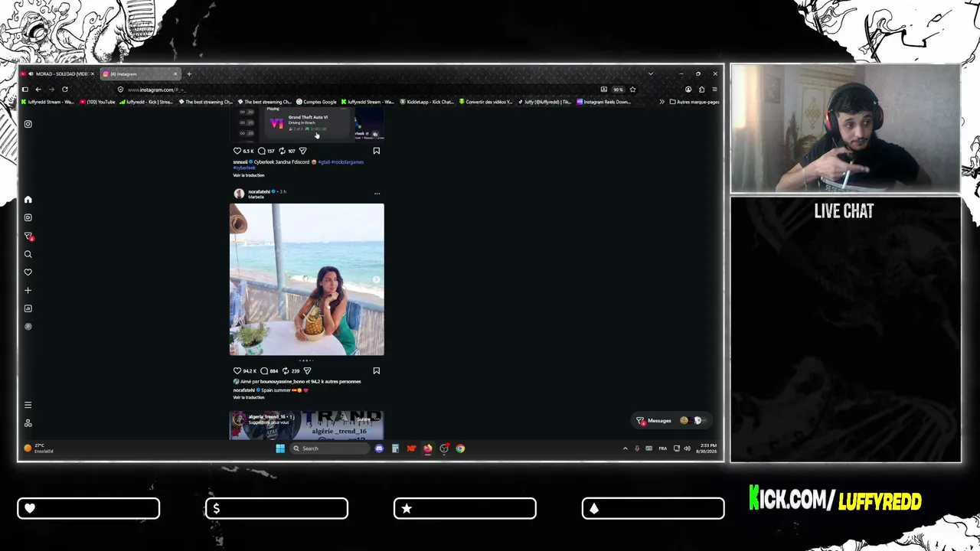Open the 90% zoom level indicator

tap(618, 90)
